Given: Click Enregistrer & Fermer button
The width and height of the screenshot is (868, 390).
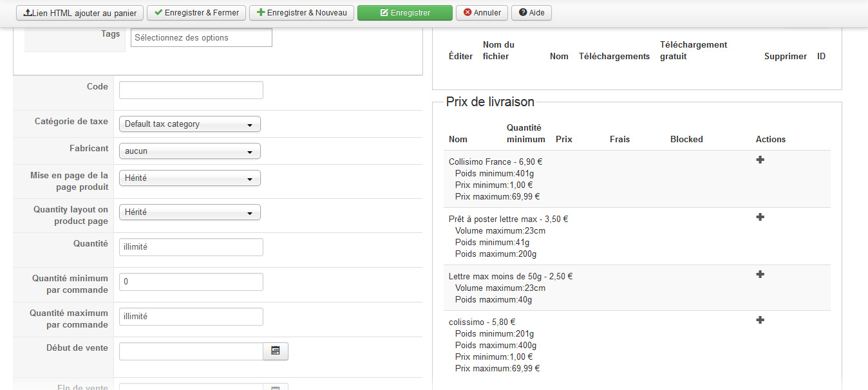Looking at the screenshot, I should tap(196, 13).
